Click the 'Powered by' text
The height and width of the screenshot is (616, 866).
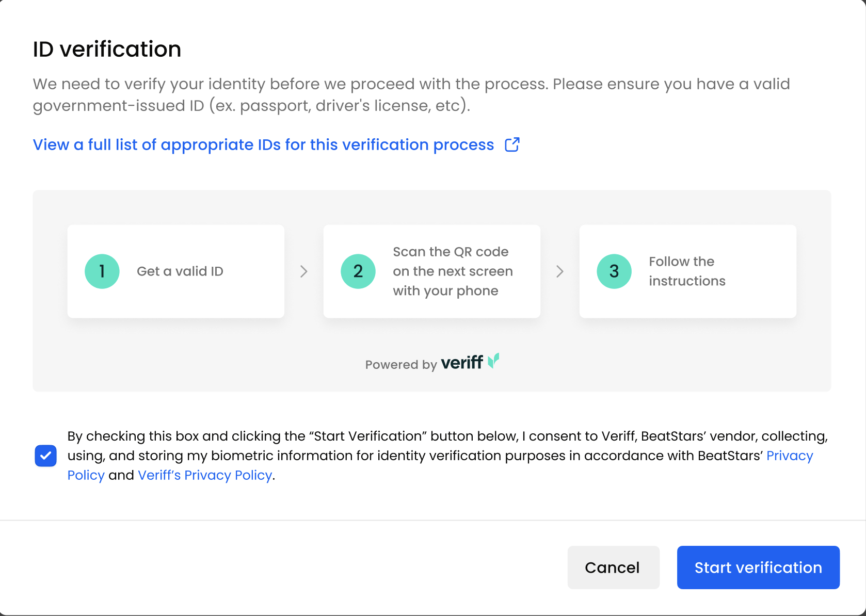coord(401,365)
